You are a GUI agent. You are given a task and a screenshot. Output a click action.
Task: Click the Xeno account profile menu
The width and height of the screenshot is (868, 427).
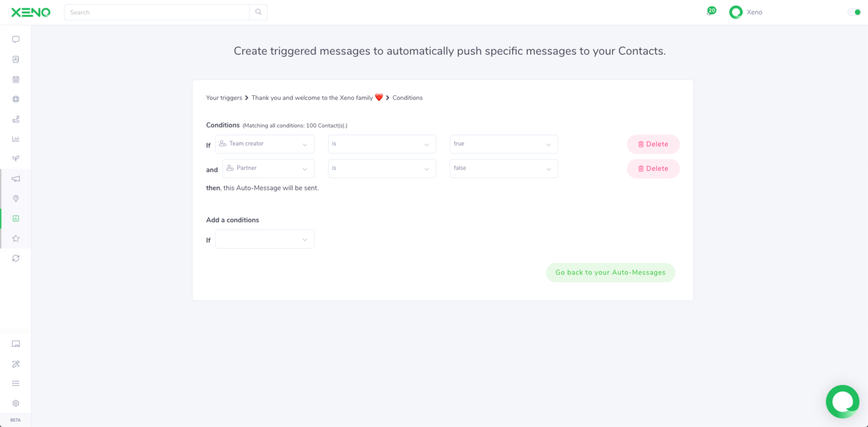[746, 12]
